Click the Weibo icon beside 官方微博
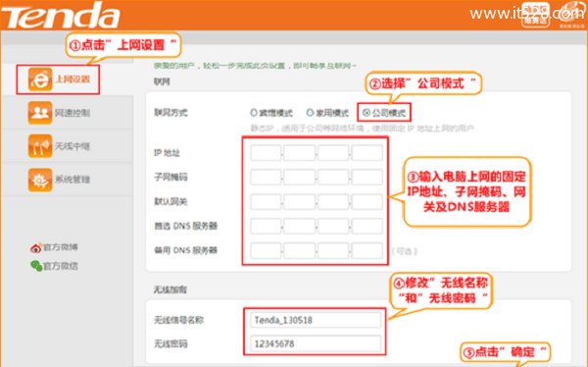 pyautogui.click(x=36, y=247)
